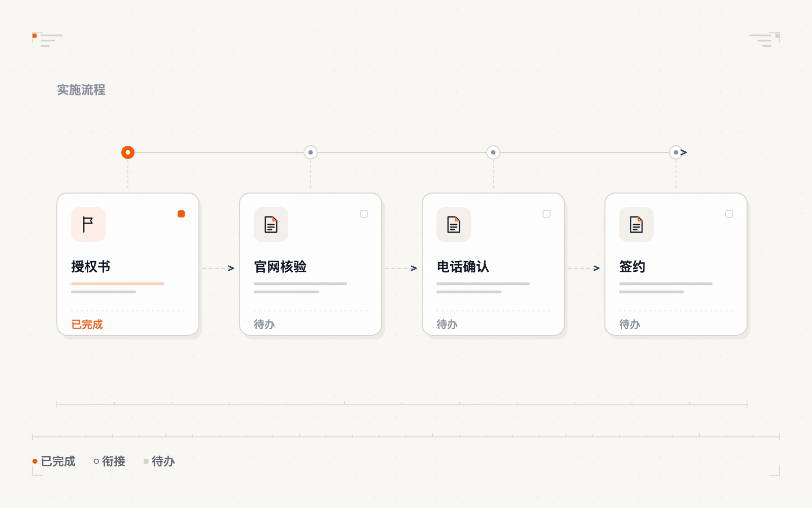Click the 待办 legend entry at bottom
812x508 pixels.
click(159, 461)
